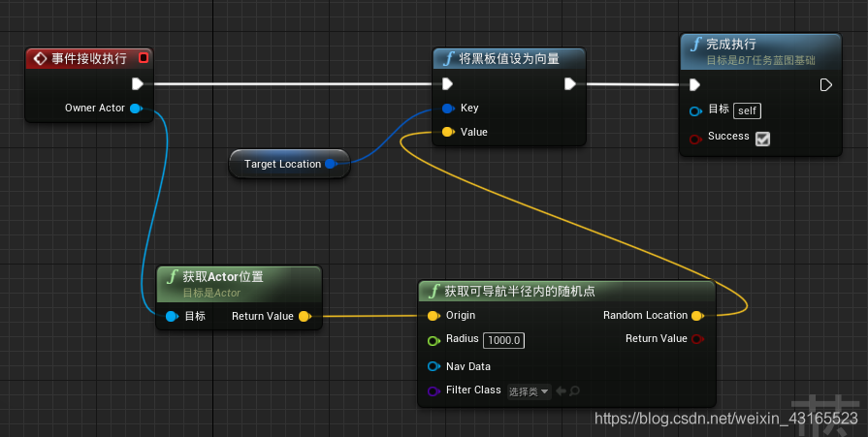Viewport: 868px width, 437px height.
Task: Click the function icon on 将黑板值设为向量 header
Action: click(449, 58)
